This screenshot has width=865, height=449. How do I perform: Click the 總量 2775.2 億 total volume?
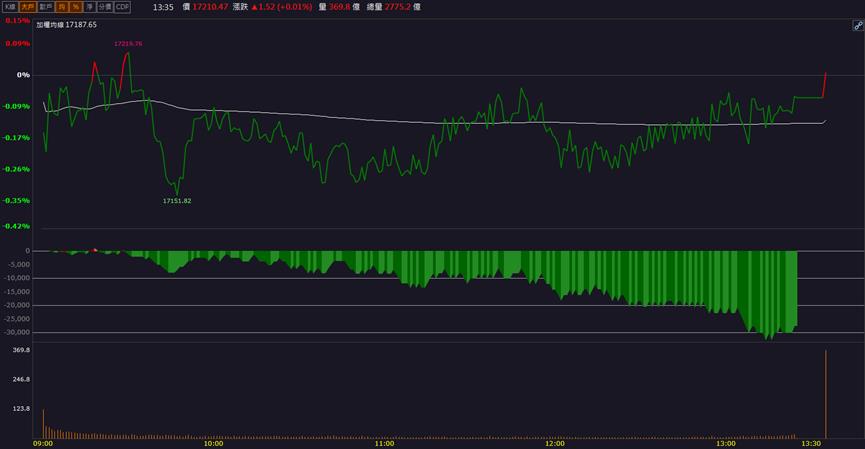pyautogui.click(x=393, y=7)
